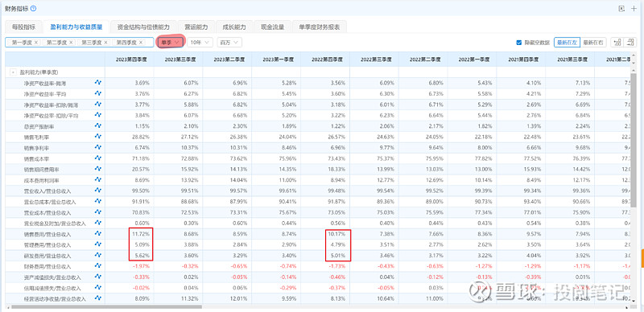Open trend chart icon for 资产减值损失/营业总收入
The height and width of the screenshot is (312, 644).
[x=97, y=277]
